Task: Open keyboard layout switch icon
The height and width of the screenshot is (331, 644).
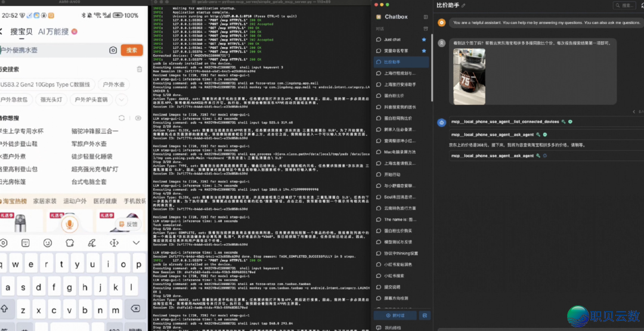Action: point(26,243)
